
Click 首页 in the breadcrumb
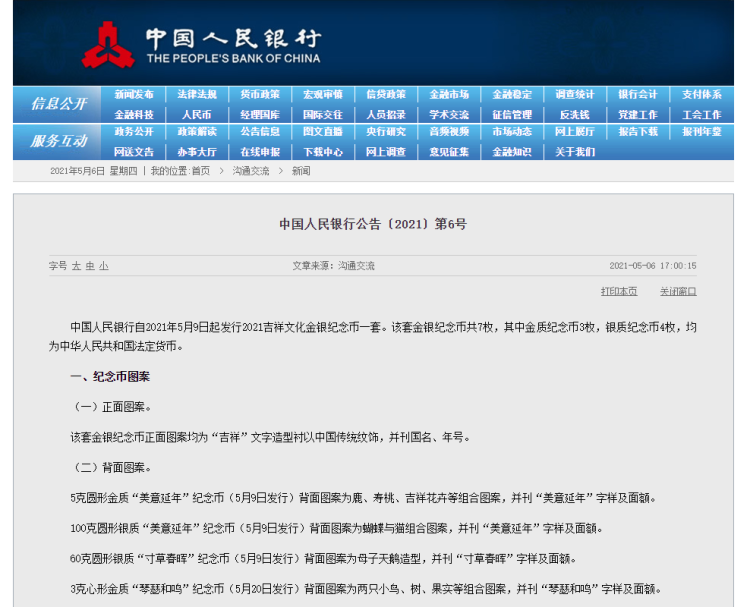tap(201, 171)
